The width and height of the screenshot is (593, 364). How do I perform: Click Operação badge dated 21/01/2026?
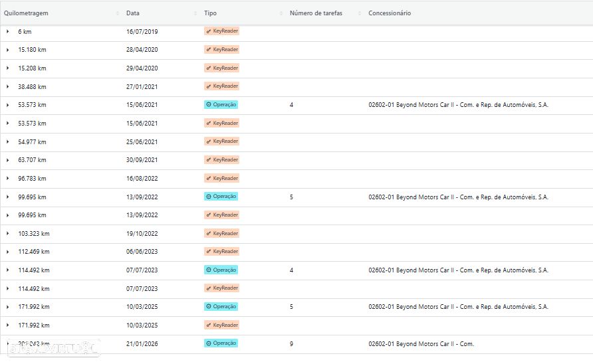[221, 343]
